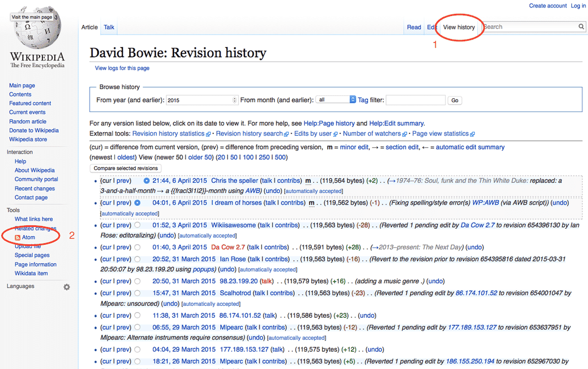Click the Create account link

547,6
